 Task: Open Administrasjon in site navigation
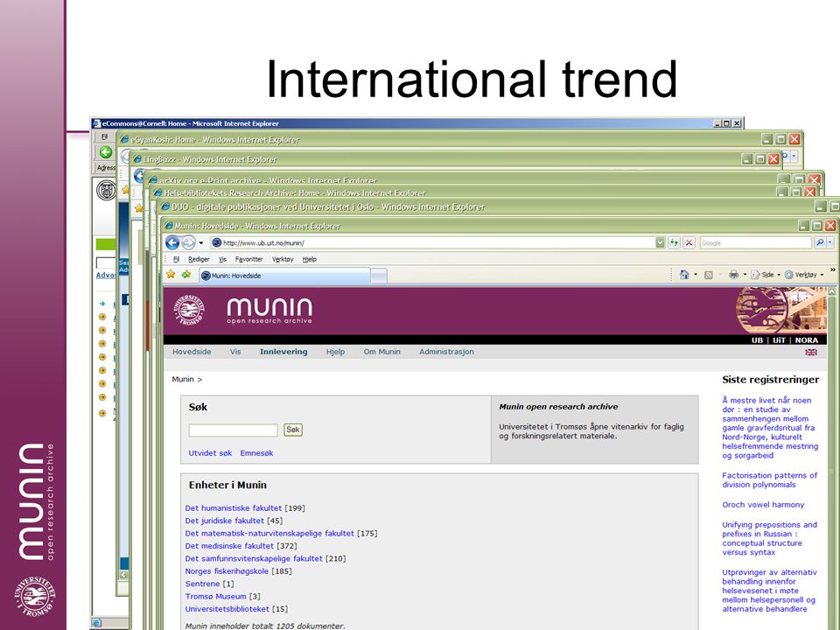click(x=446, y=352)
